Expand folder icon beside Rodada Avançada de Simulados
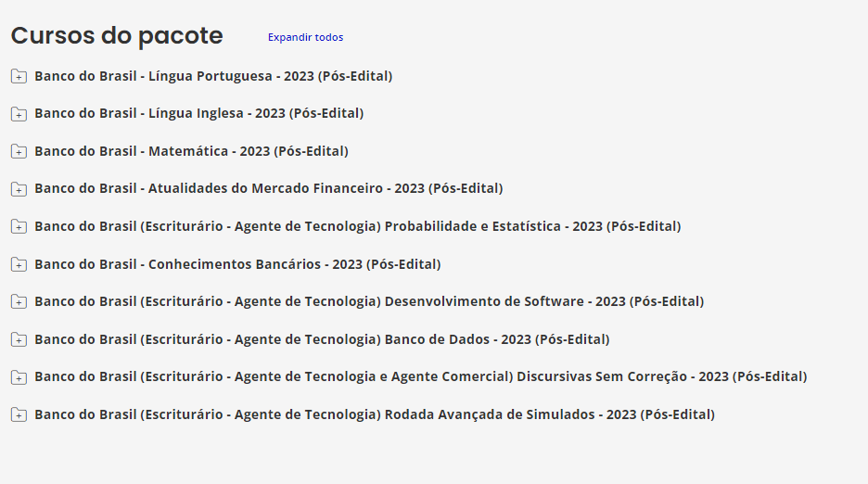Viewport: 868px width, 484px height. pos(19,414)
